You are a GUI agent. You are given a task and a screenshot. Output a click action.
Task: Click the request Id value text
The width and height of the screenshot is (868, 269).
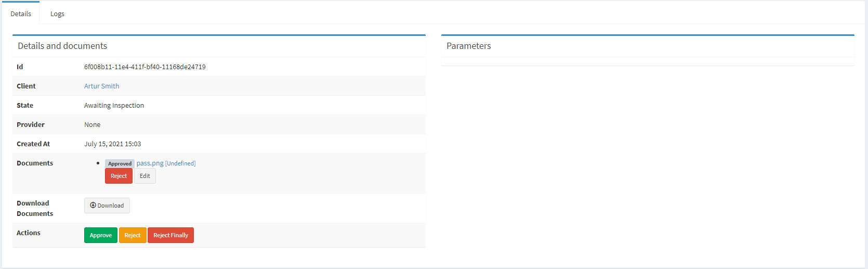pos(144,67)
